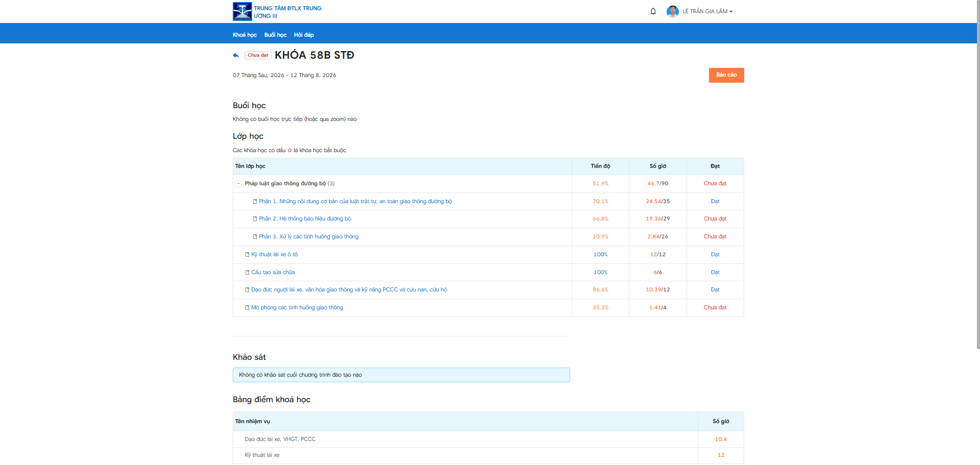Click document icon beside Cấu tạo sửa chữa
Viewport: 980px width, 465px height.
(x=247, y=273)
